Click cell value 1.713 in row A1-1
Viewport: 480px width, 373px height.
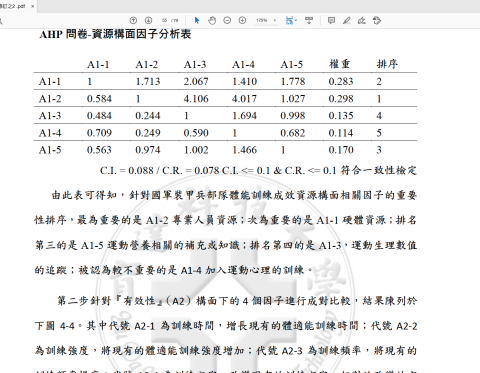point(148,81)
